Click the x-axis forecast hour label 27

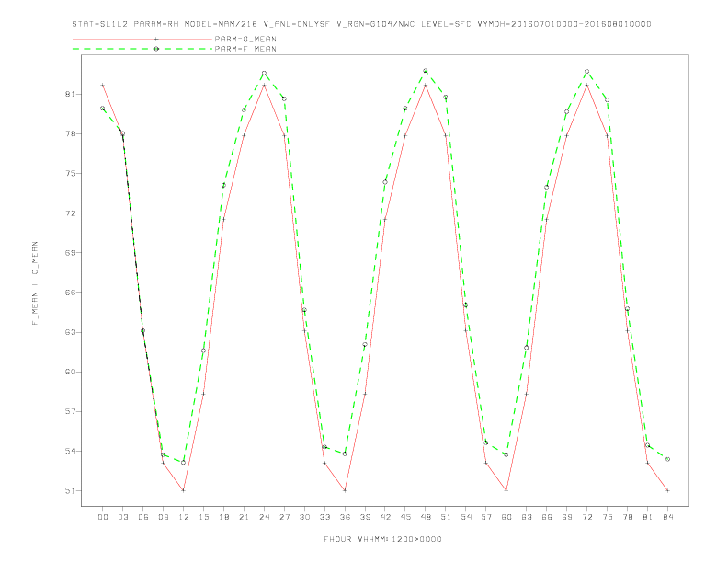(x=284, y=517)
